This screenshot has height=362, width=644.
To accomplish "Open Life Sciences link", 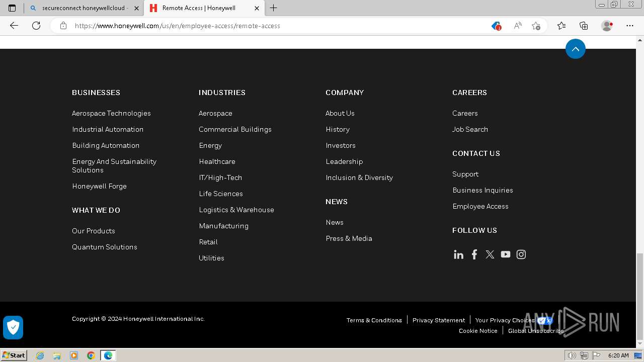I will pos(221,194).
